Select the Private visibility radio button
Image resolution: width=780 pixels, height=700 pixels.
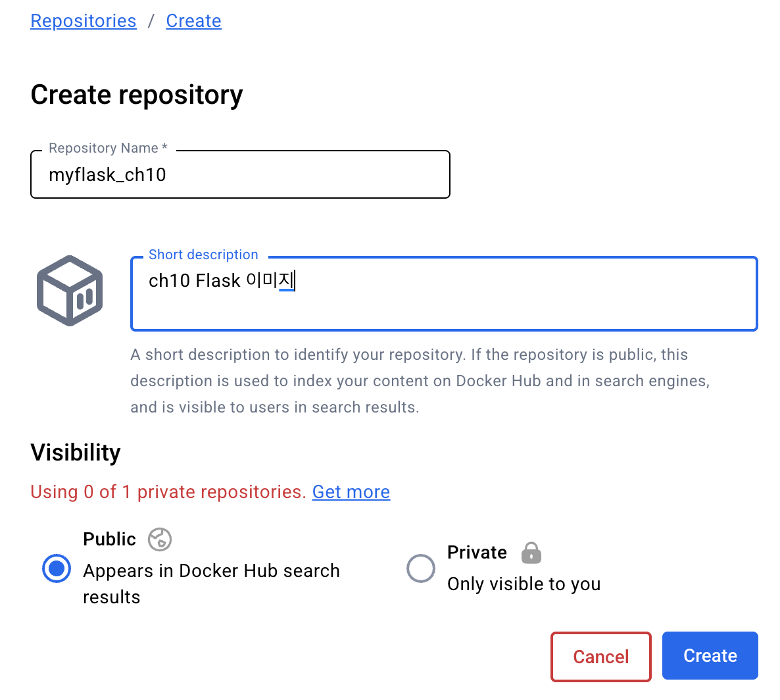[x=421, y=568]
